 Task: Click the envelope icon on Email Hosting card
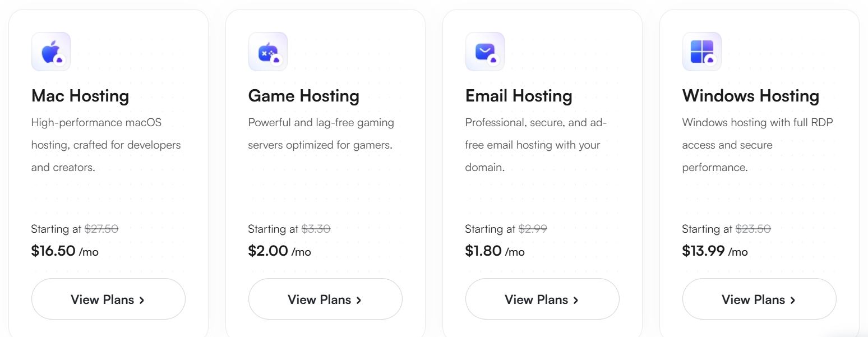coord(484,51)
